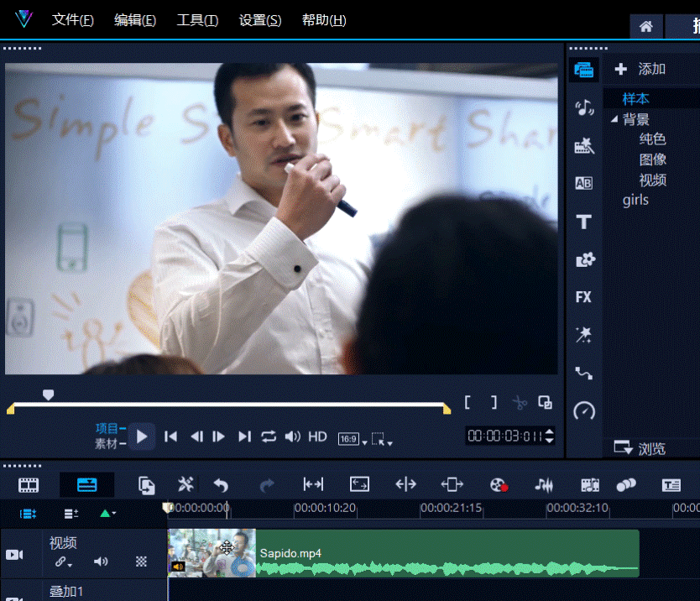Toggle HD preview mode
700x601 pixels.
point(317,436)
